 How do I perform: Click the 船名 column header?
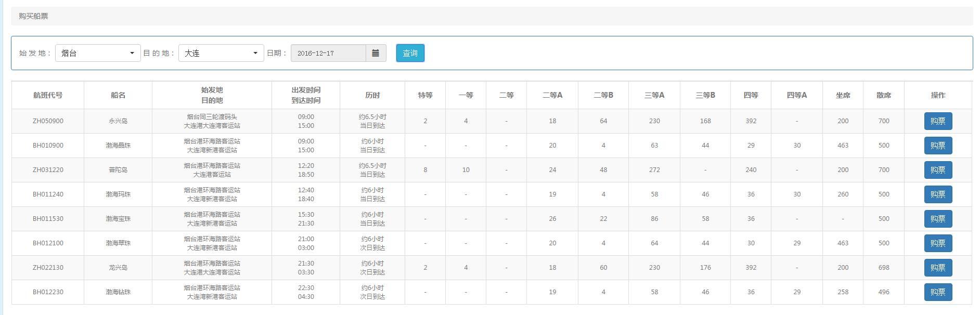pos(118,95)
